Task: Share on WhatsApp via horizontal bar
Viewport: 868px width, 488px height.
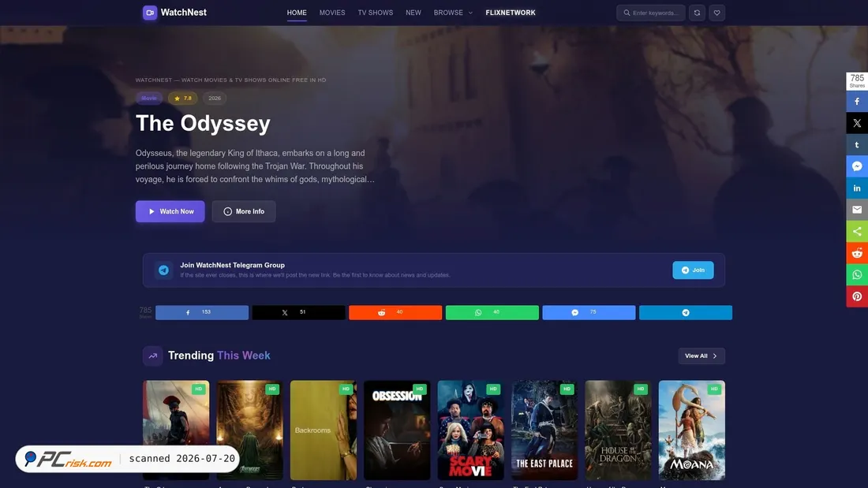Action: 492,313
